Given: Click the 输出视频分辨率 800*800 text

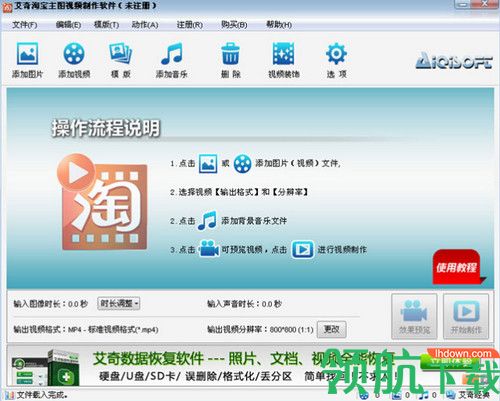Looking at the screenshot, I should [260, 330].
